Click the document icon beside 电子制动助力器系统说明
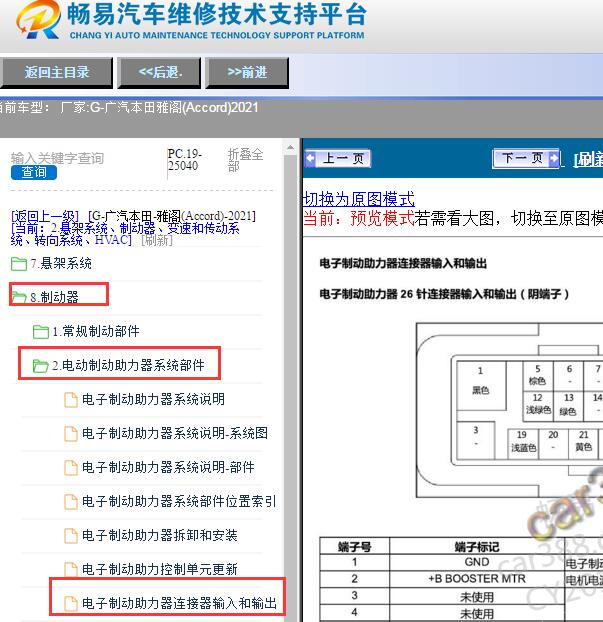Image resolution: width=603 pixels, height=622 pixels. click(71, 399)
